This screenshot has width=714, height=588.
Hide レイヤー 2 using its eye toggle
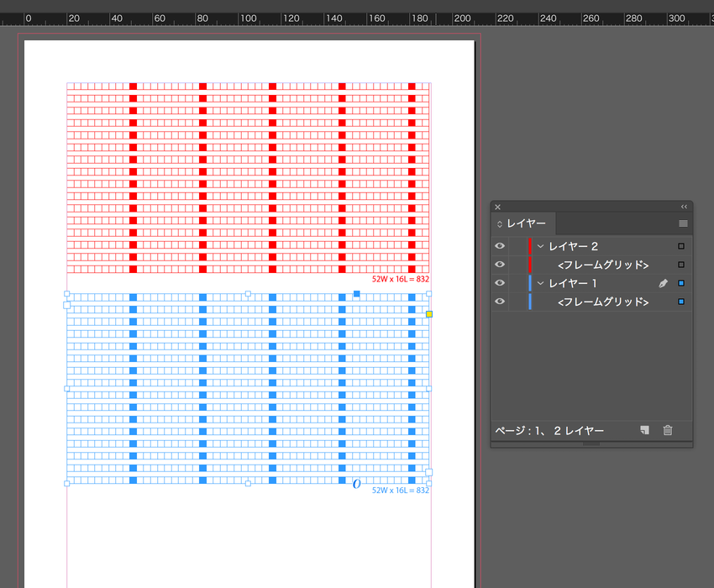pyautogui.click(x=500, y=245)
